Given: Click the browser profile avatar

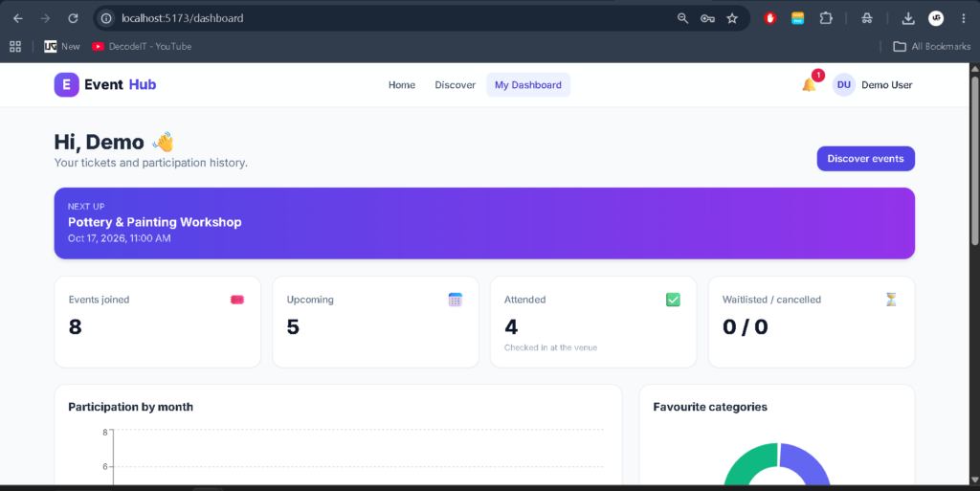Looking at the screenshot, I should pyautogui.click(x=936, y=18).
